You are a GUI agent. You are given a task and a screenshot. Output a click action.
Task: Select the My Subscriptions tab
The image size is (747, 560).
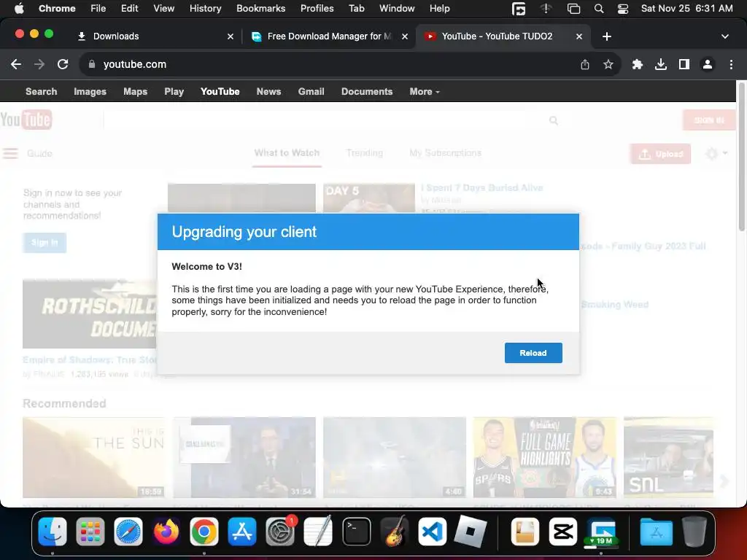[446, 153]
